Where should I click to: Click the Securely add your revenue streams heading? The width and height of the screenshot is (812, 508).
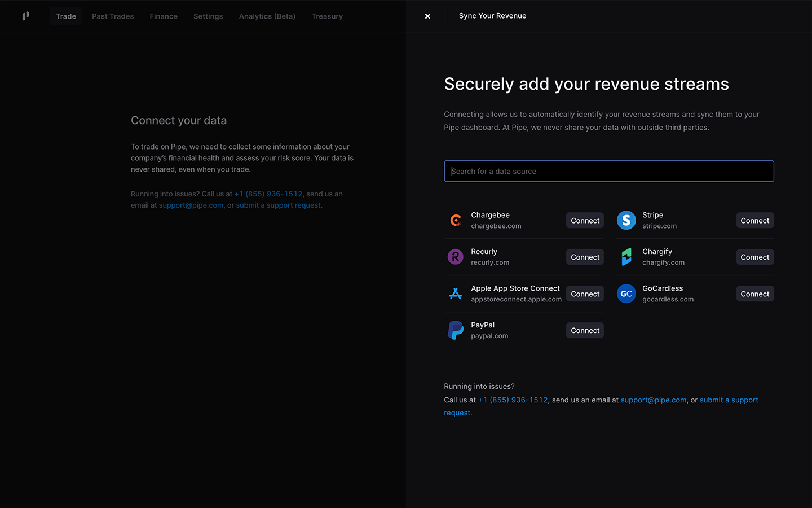(x=586, y=84)
